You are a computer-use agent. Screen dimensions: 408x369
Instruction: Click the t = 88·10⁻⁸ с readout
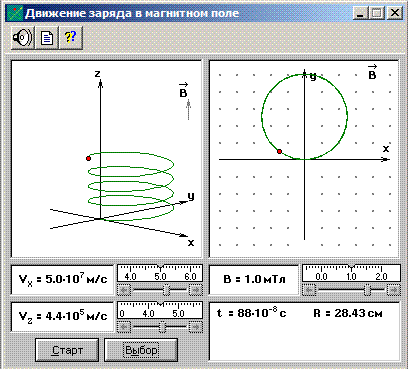point(251,313)
